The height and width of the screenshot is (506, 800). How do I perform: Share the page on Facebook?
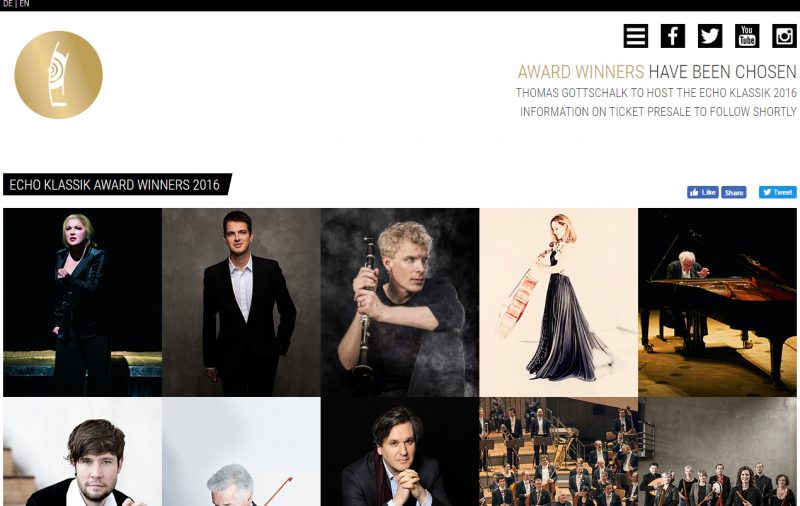pyautogui.click(x=734, y=192)
